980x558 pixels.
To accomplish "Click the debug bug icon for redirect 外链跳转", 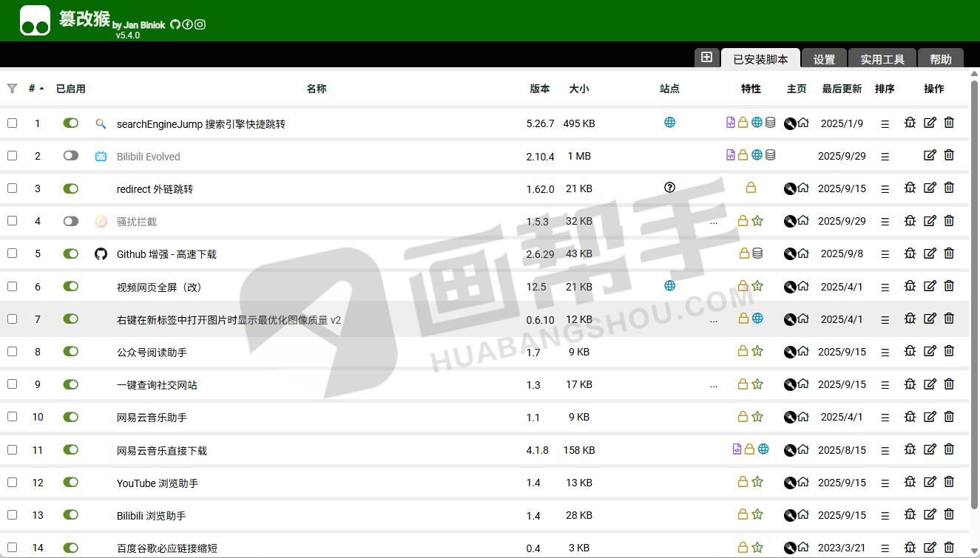I will pos(910,188).
